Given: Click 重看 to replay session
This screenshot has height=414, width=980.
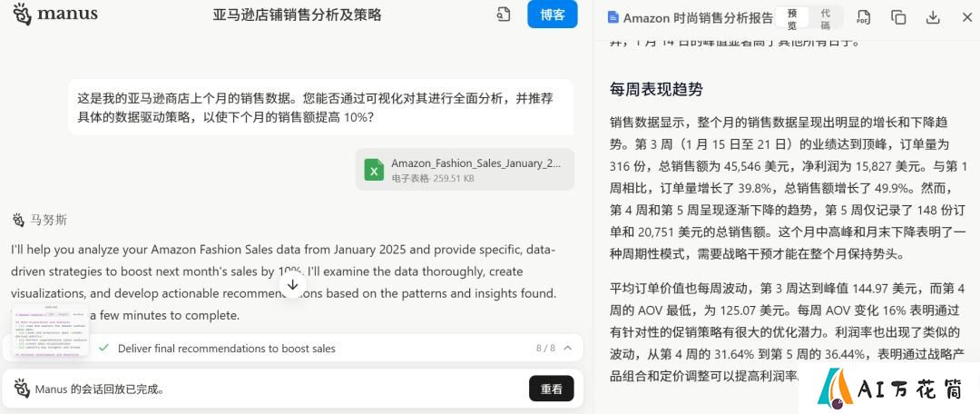Looking at the screenshot, I should tap(552, 389).
